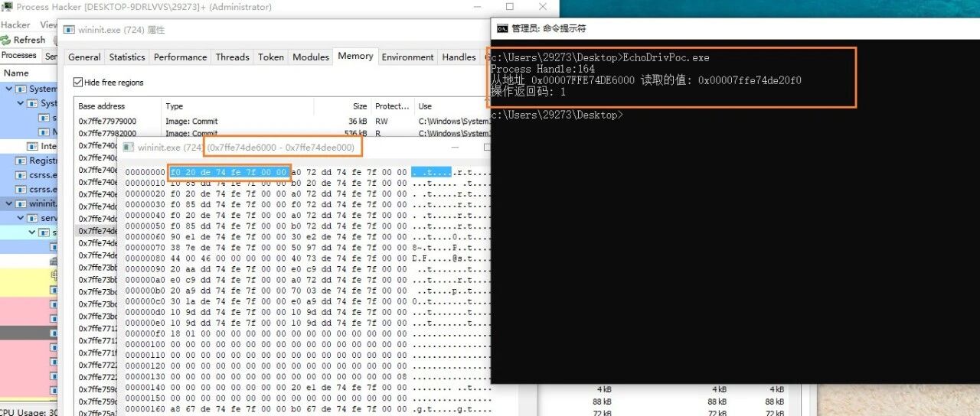Click the hex viewer window title icon
The width and height of the screenshot is (980, 416).
click(129, 147)
